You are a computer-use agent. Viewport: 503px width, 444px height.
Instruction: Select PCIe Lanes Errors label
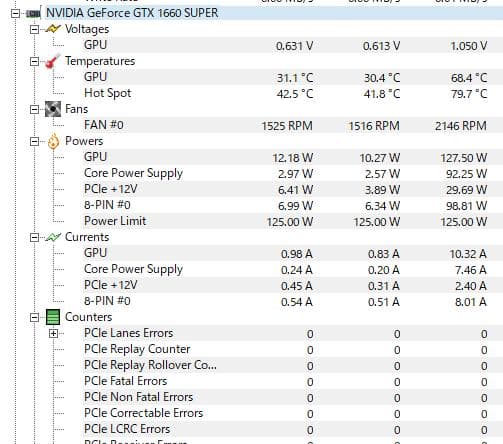tap(128, 333)
